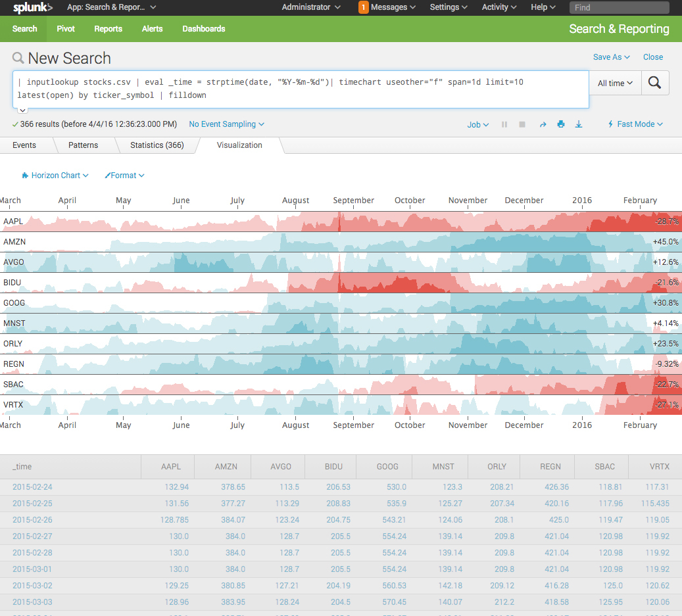Expand the Format options dropdown
This screenshot has height=616, width=682.
124,176
